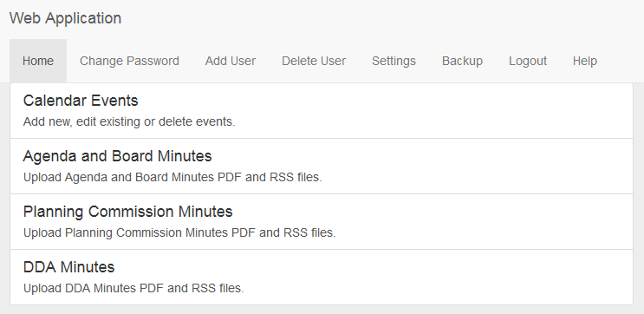The image size is (644, 314).
Task: Open the Change Password page
Action: [x=129, y=61]
